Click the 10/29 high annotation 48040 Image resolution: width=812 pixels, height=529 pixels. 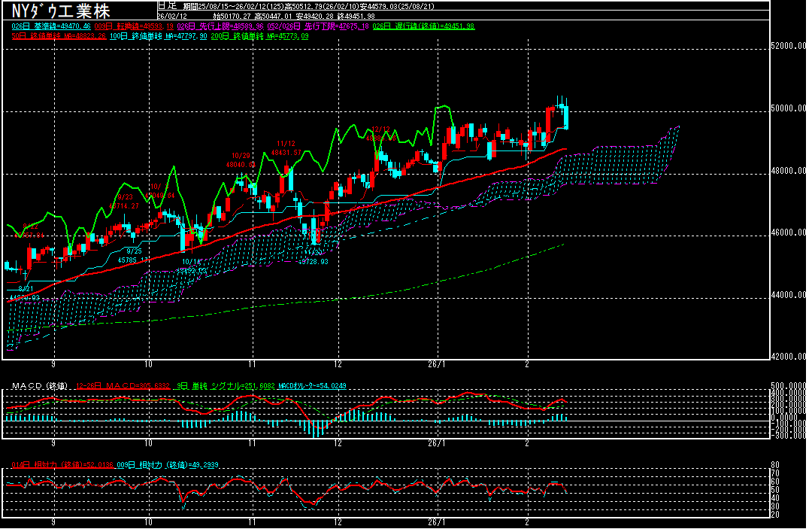tap(241, 163)
